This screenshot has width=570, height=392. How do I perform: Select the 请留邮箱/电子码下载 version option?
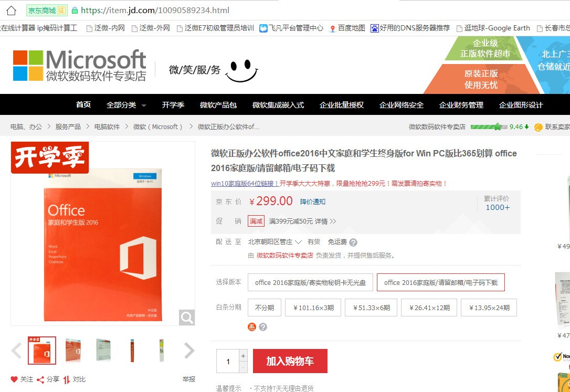tap(440, 282)
